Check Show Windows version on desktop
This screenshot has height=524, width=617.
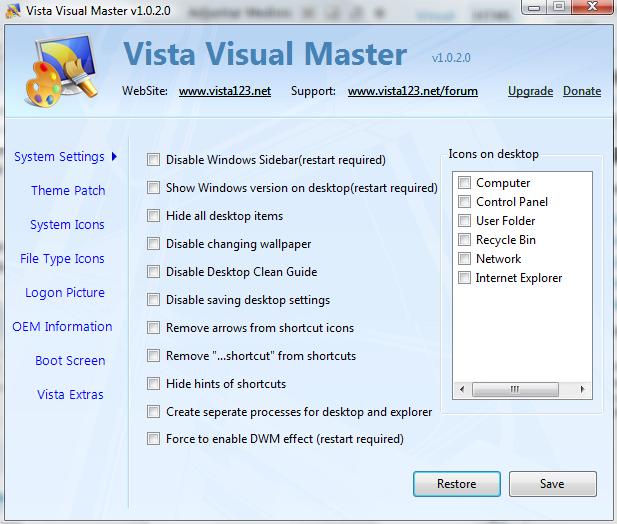pyautogui.click(x=153, y=188)
